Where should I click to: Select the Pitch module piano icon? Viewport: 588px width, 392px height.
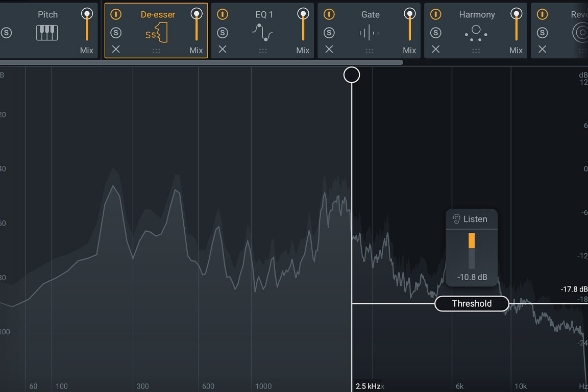coord(47,33)
